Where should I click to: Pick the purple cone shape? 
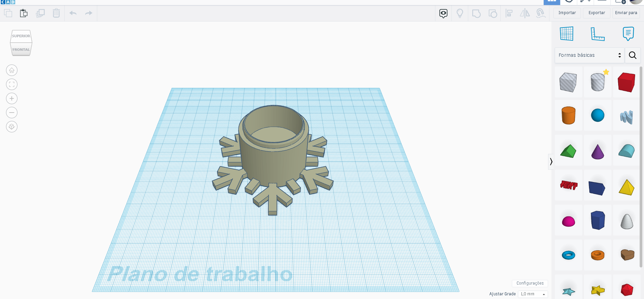click(x=598, y=152)
